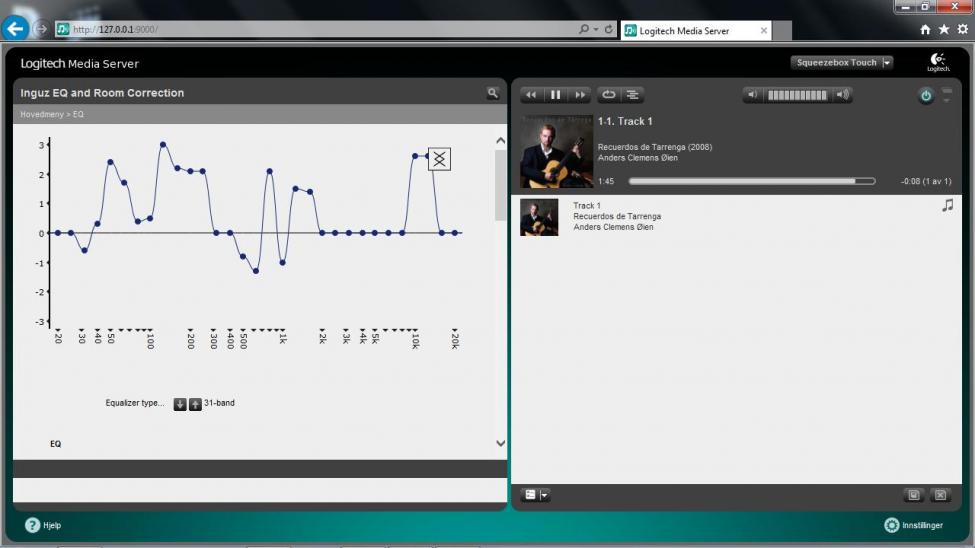Click the 31-band equalizer label
This screenshot has height=548, width=975.
coord(219,403)
